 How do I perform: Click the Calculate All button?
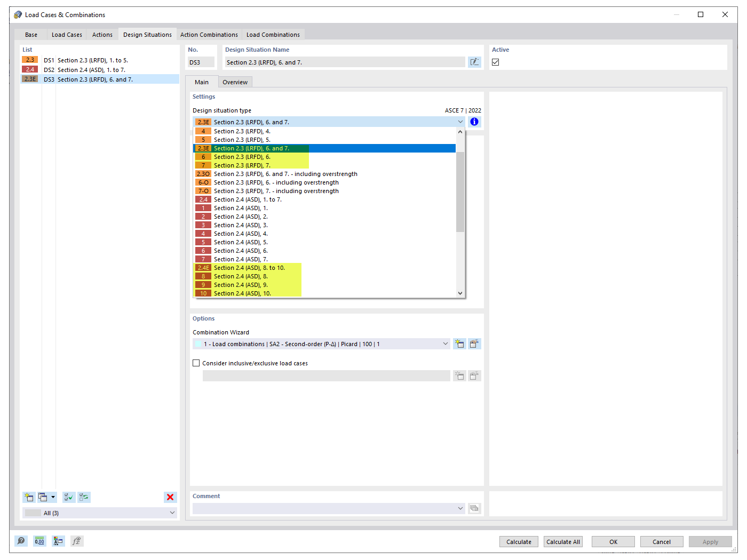pyautogui.click(x=563, y=542)
